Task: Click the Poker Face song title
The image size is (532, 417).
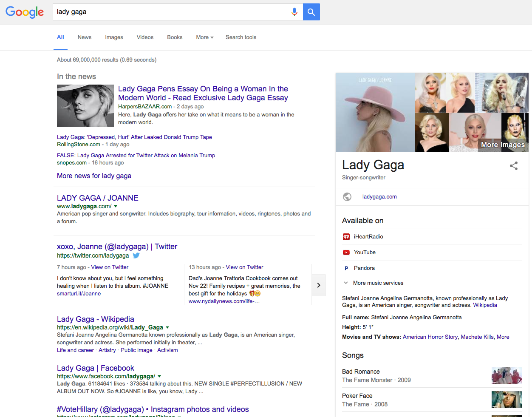Action: pos(357,396)
